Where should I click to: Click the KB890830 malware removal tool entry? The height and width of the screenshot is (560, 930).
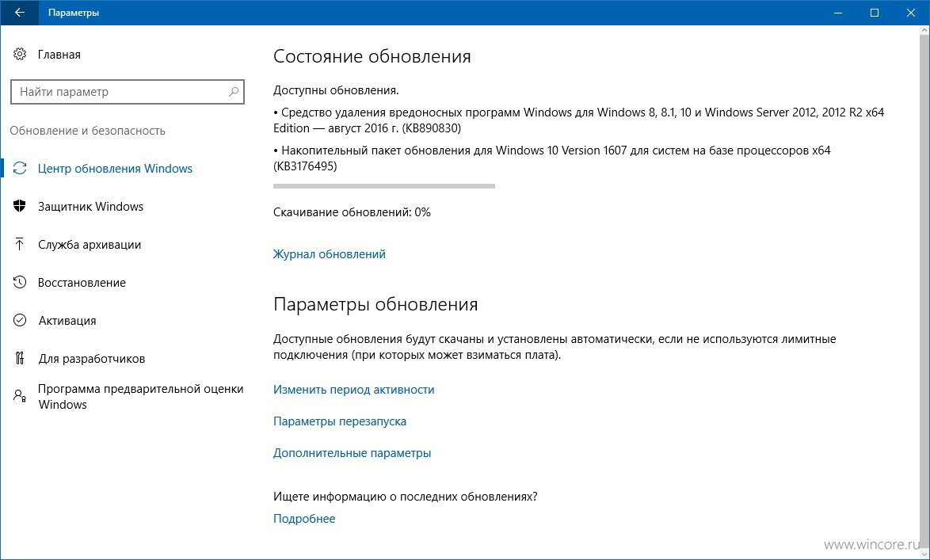(578, 120)
